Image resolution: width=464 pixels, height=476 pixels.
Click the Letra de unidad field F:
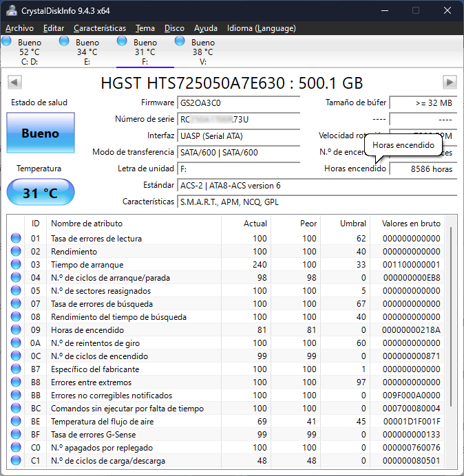point(239,169)
